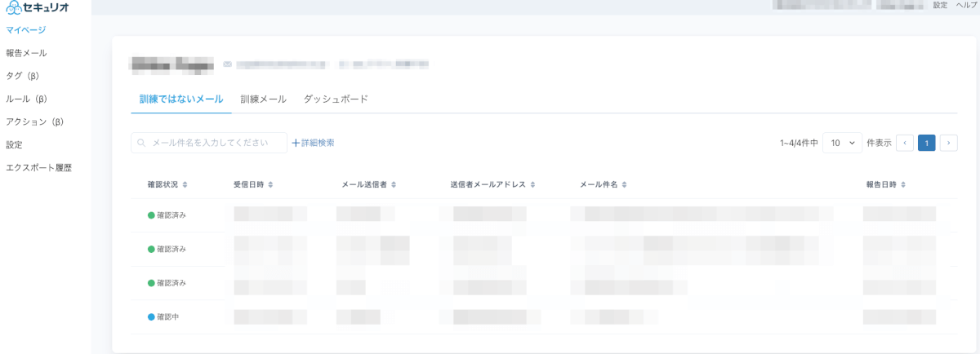Open the ダッシュボード tab
This screenshot has width=980, height=354.
[336, 99]
